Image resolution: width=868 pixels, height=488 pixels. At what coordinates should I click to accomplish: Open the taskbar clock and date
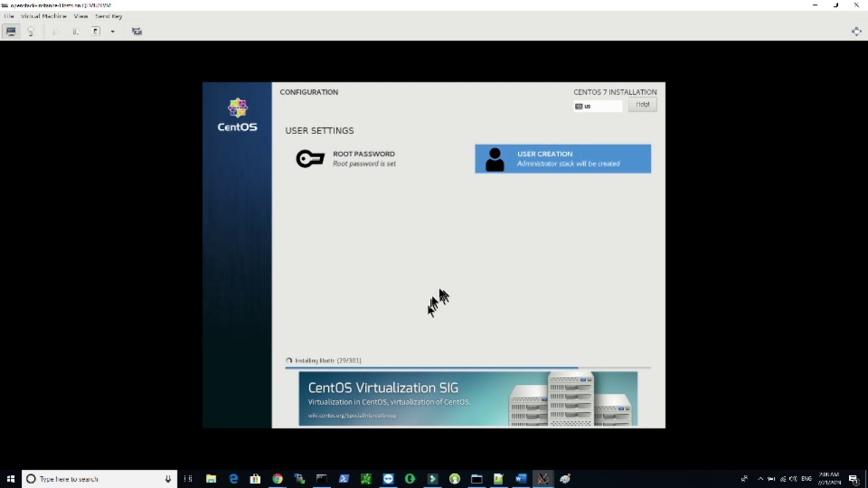pos(829,479)
